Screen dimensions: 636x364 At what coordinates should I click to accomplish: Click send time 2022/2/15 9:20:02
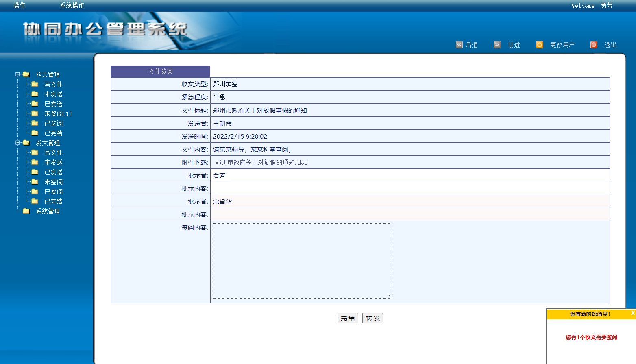(x=240, y=136)
